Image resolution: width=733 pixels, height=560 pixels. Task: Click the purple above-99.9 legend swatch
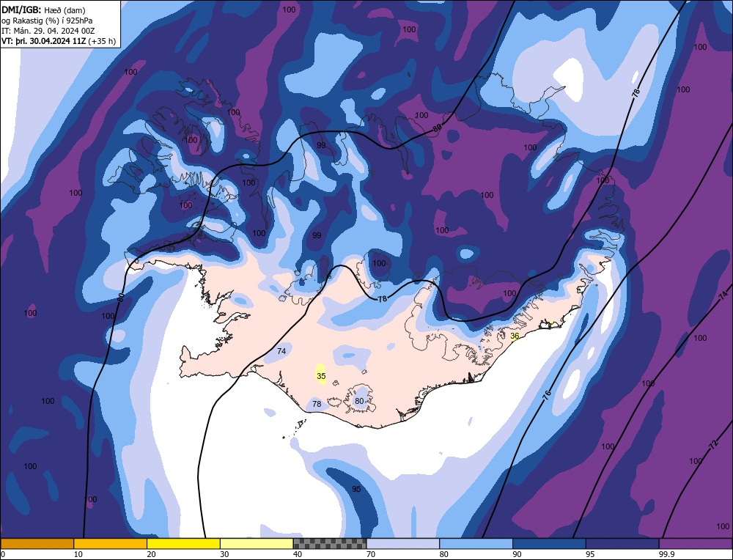[x=696, y=544]
